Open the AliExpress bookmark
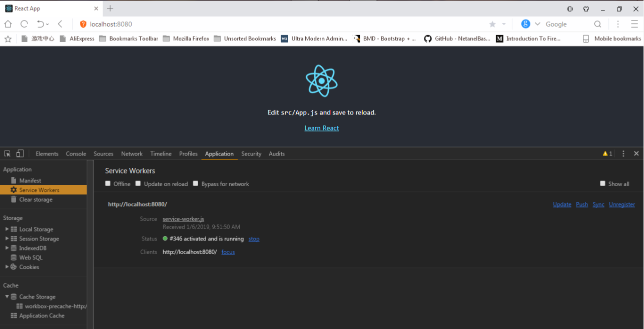 click(x=77, y=38)
